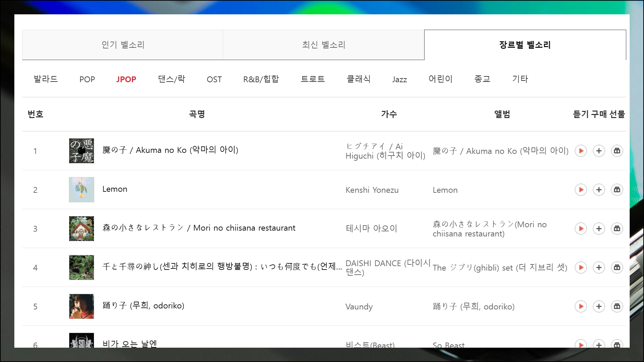
Task: Open album 魔の子 / Akuma no Ko
Action: click(501, 151)
